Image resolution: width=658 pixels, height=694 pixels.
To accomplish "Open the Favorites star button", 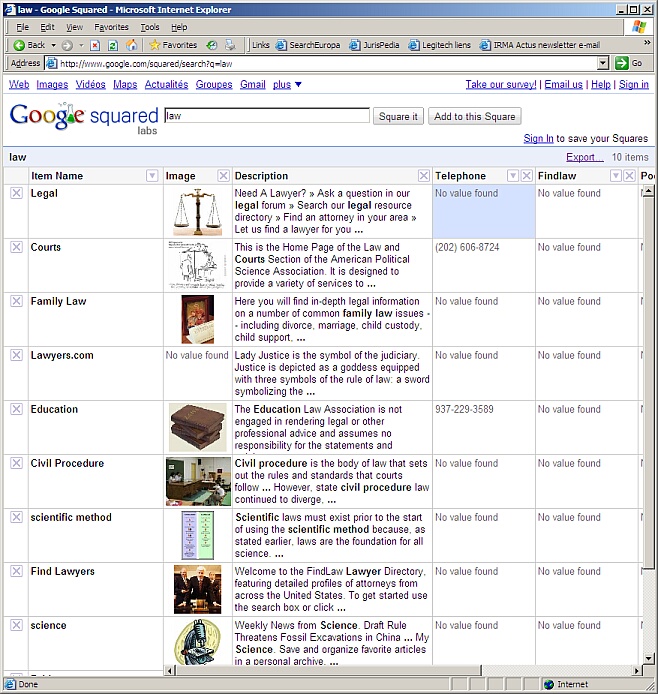I will (173, 45).
